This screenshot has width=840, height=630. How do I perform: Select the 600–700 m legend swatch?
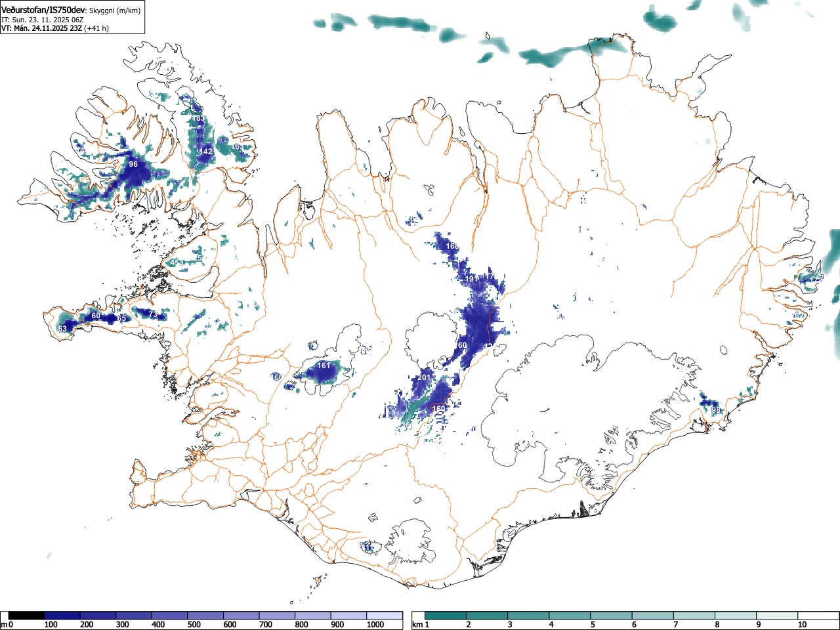[241, 616]
